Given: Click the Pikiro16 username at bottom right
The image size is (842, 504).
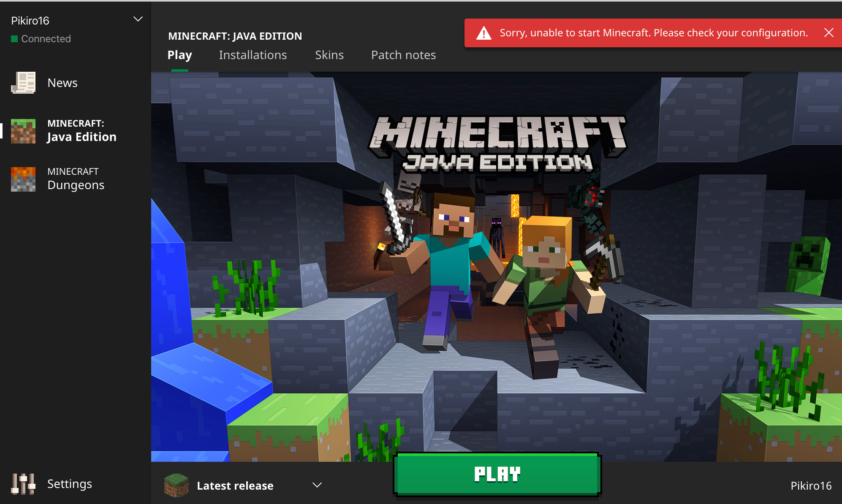Looking at the screenshot, I should [811, 485].
